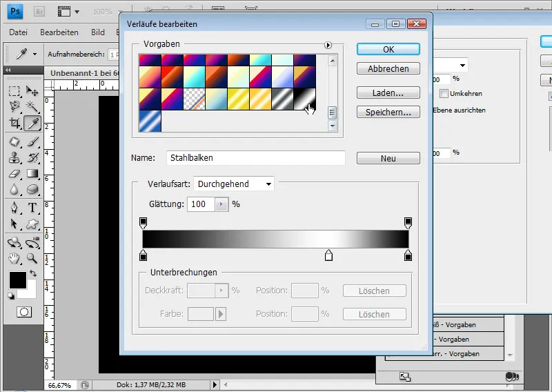552x392 pixels.
Task: Select the Rectangular Marquee tool
Action: point(14,92)
